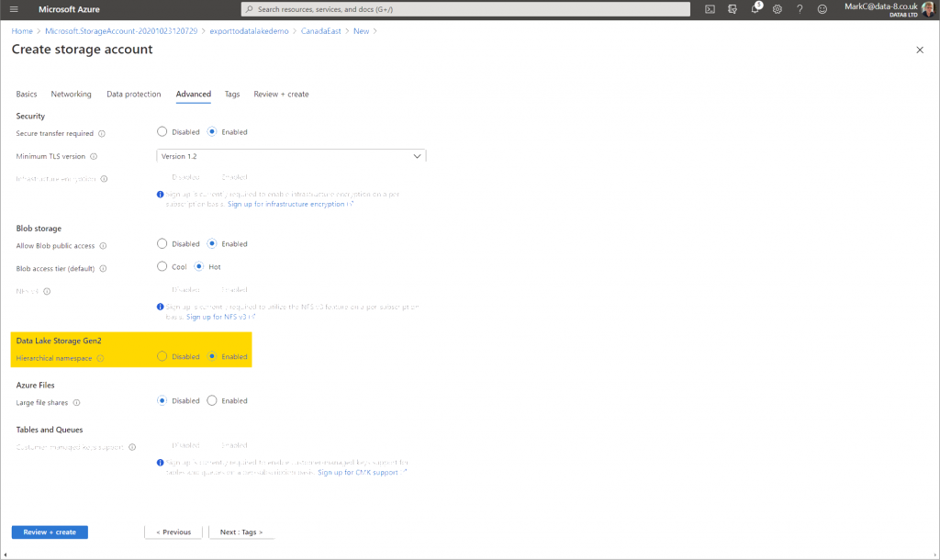Click the Tables and Queues heading
Screen dimensions: 940x560
pyautogui.click(x=50, y=430)
